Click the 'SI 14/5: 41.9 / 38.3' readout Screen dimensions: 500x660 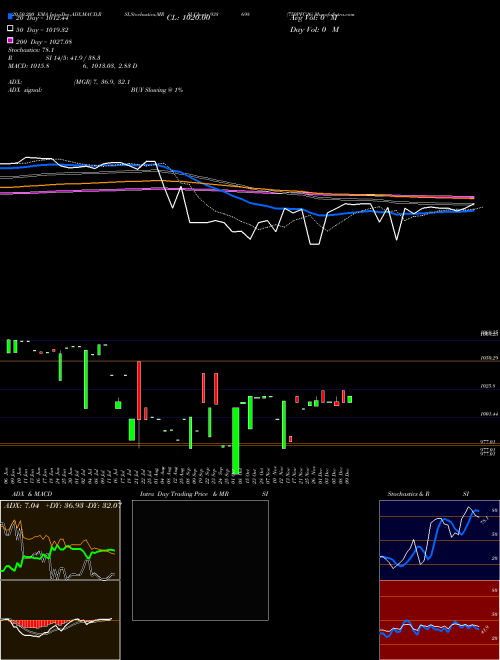pyautogui.click(x=73, y=58)
